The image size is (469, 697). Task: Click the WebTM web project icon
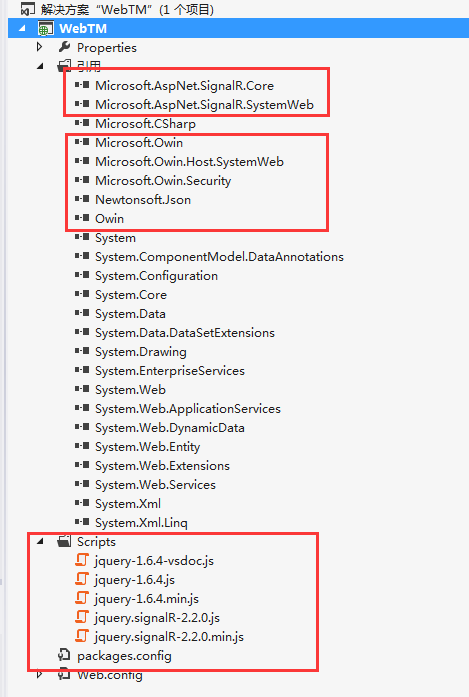pos(45,28)
